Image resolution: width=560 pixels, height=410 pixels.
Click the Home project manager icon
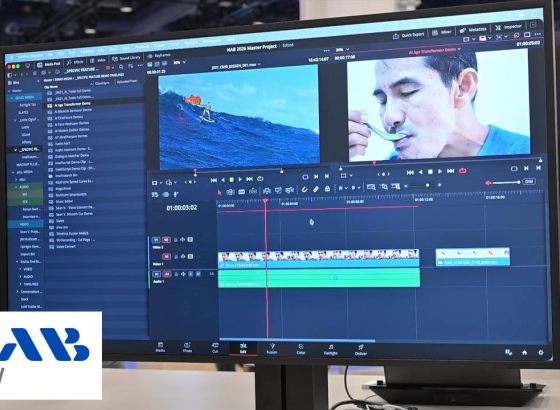[524, 352]
